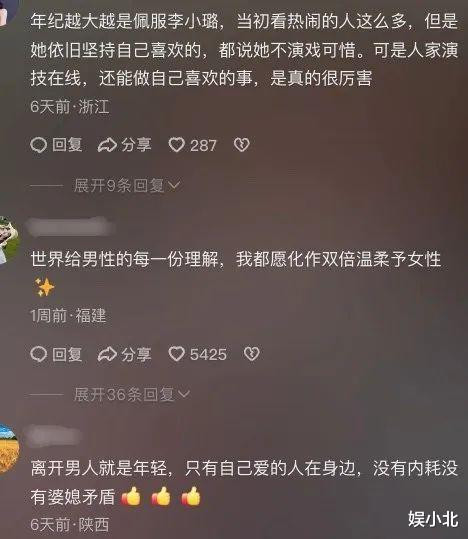Like the comment with 5425 likes
468x539 pixels.
click(x=176, y=354)
